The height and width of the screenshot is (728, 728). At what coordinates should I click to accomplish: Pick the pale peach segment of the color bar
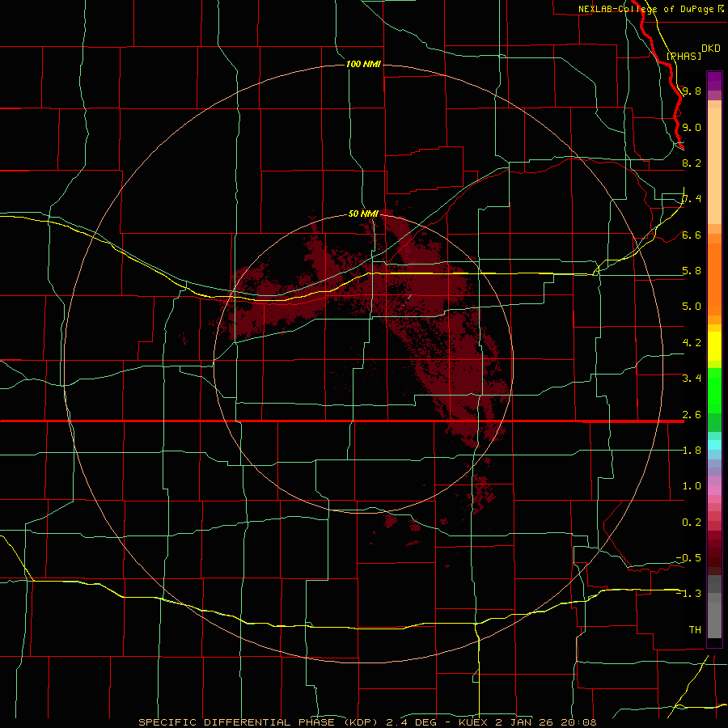tap(714, 166)
